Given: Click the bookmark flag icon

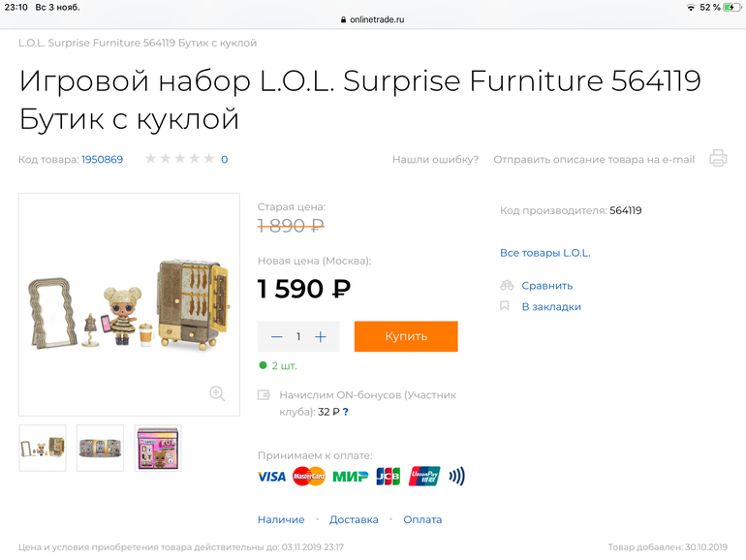Looking at the screenshot, I should tap(505, 306).
